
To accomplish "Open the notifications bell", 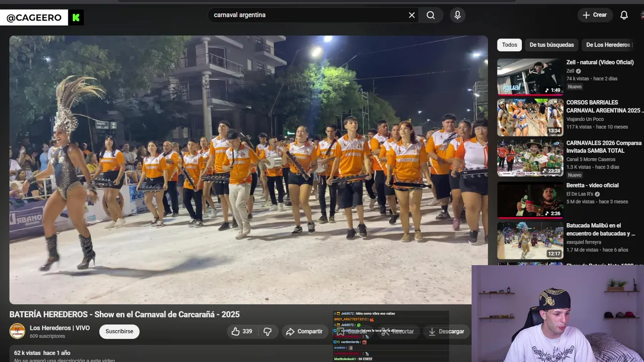I will pos(624,15).
